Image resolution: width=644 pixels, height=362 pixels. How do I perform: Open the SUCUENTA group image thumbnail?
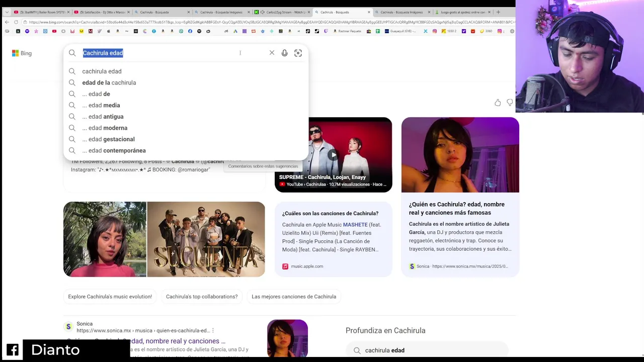tap(206, 239)
